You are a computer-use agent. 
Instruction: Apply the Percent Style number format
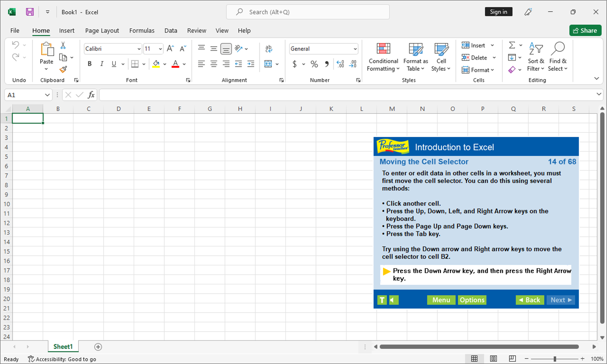[x=314, y=64]
